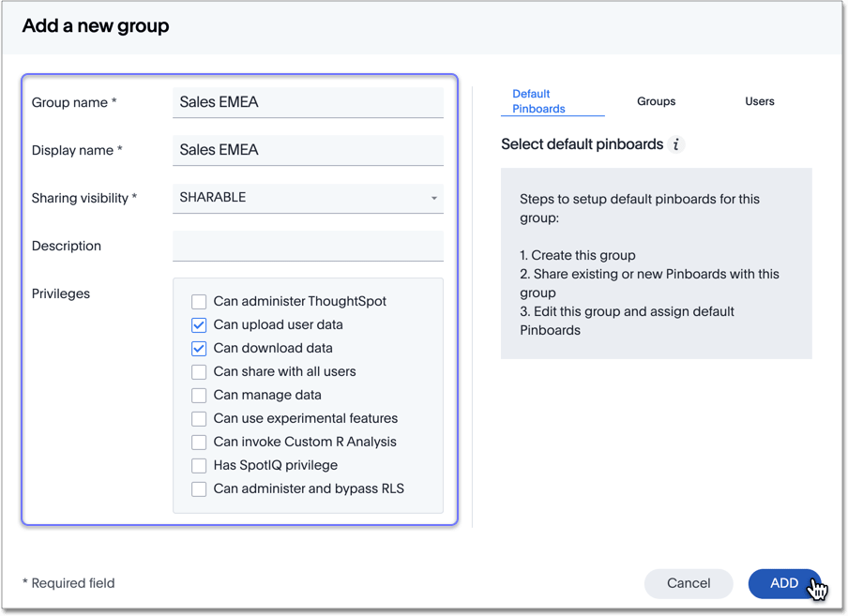Image resolution: width=848 pixels, height=616 pixels.
Task: Switch to the Users tab
Action: [x=760, y=100]
